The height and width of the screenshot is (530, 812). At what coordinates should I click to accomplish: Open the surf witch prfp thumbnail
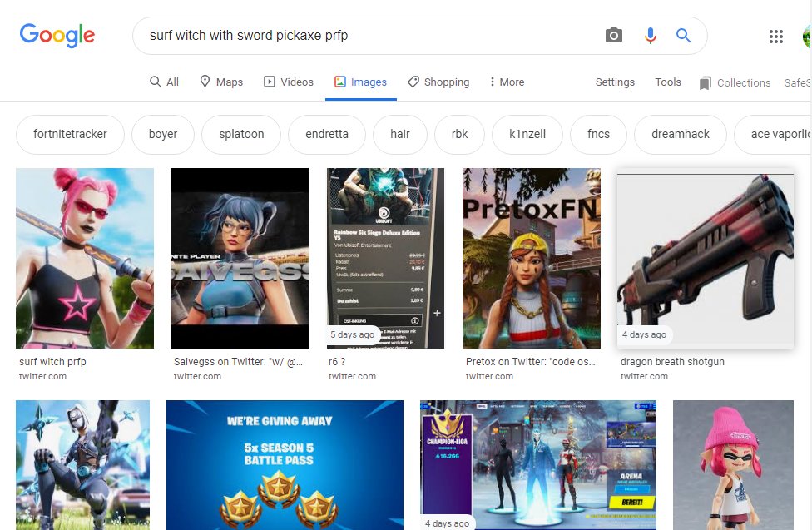point(85,258)
